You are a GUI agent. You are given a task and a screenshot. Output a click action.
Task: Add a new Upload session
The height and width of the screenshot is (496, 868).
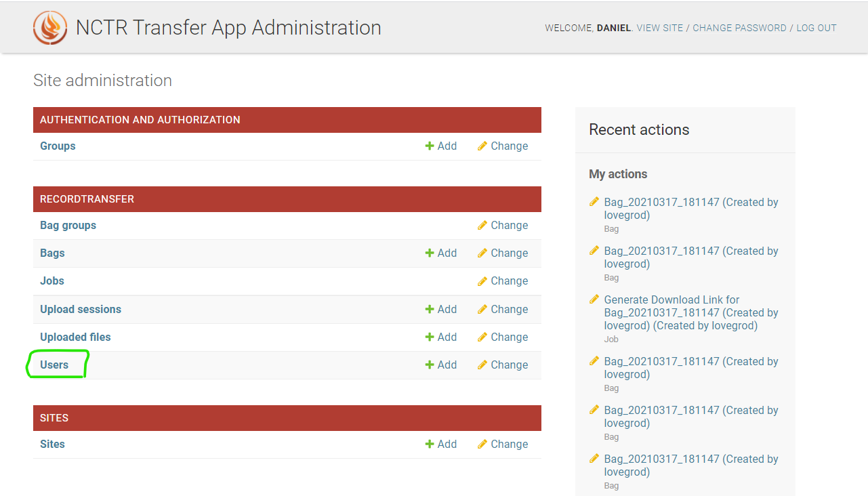click(x=441, y=309)
